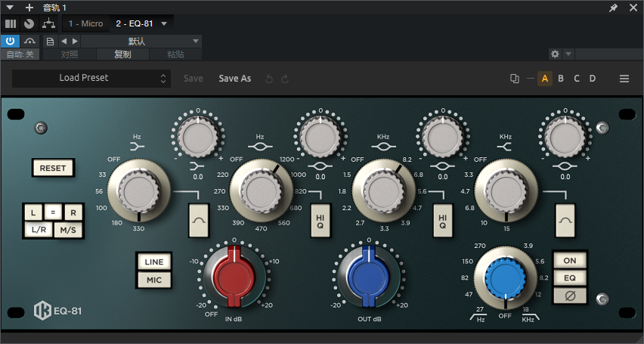The image size is (644, 344).
Task: Toggle the EQ button
Action: point(570,277)
